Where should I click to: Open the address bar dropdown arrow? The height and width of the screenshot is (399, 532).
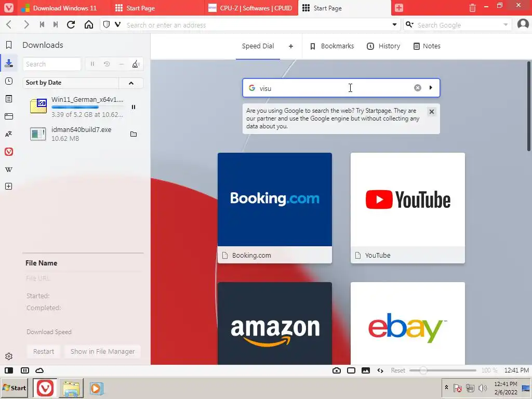(395, 25)
